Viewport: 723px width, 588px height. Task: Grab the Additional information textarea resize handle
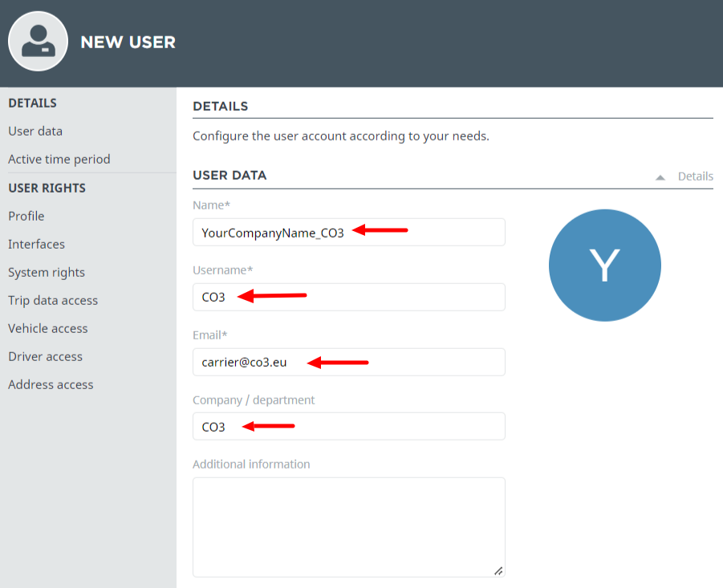pyautogui.click(x=498, y=571)
